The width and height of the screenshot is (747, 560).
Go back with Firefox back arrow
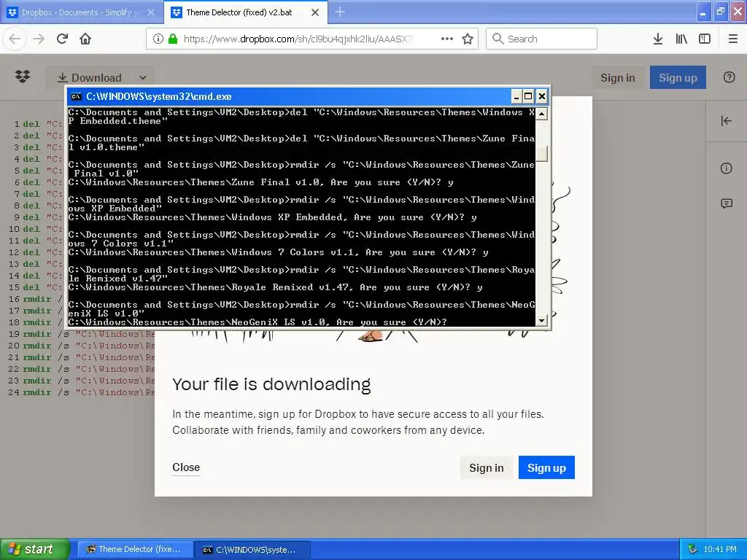click(15, 39)
